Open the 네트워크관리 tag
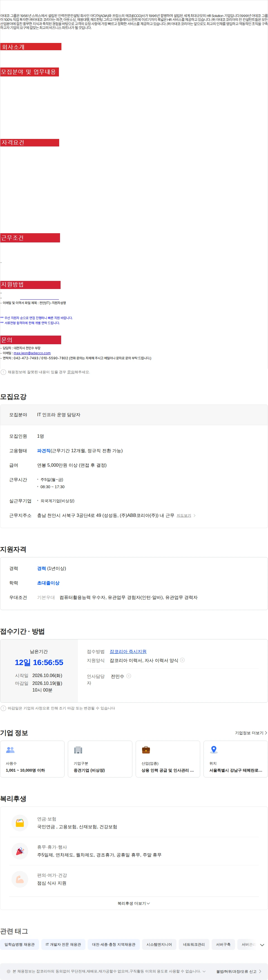This screenshot has height=980, width=268. coord(194,945)
